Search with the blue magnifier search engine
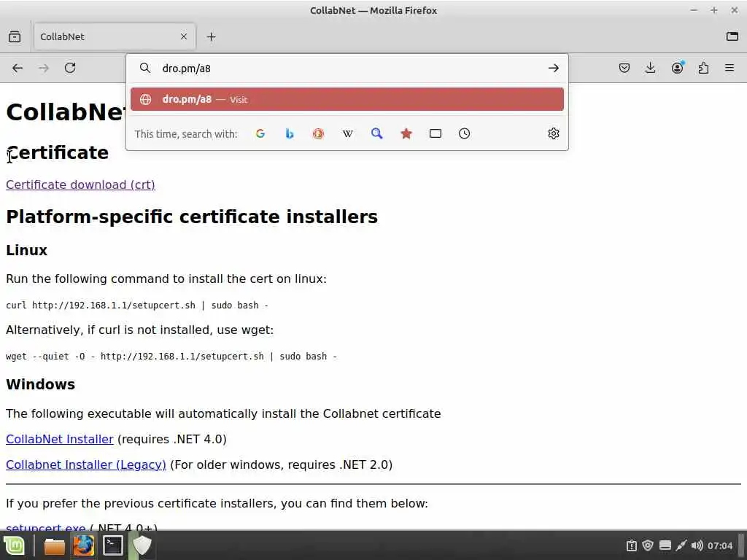 coord(377,134)
